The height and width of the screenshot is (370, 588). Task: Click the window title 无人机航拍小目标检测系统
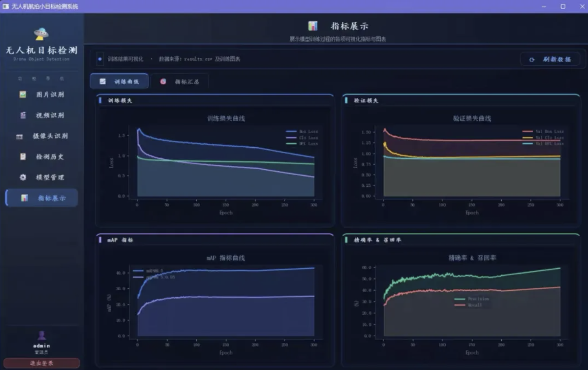coord(45,7)
